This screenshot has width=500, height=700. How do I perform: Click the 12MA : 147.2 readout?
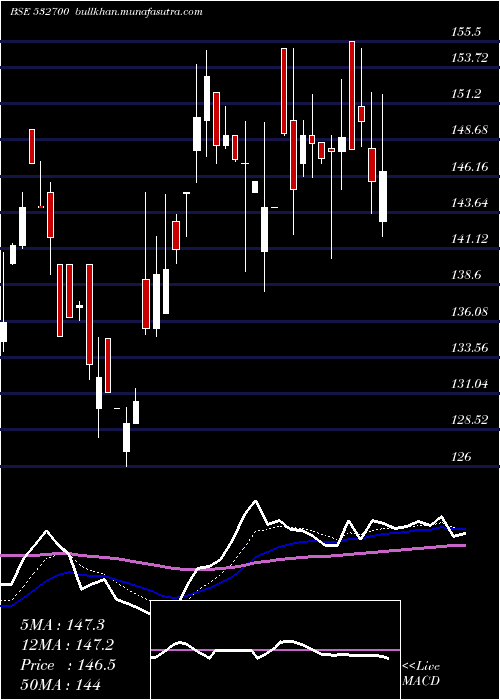[67, 645]
